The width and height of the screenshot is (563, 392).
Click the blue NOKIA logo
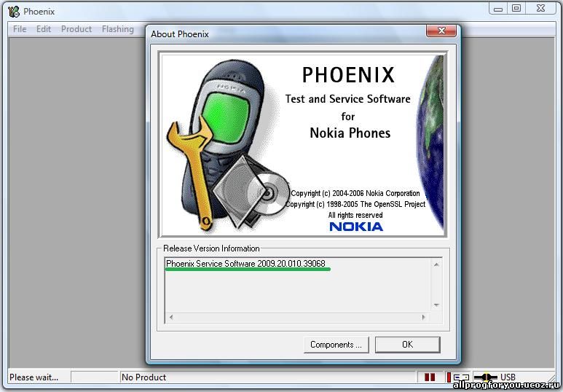click(356, 227)
